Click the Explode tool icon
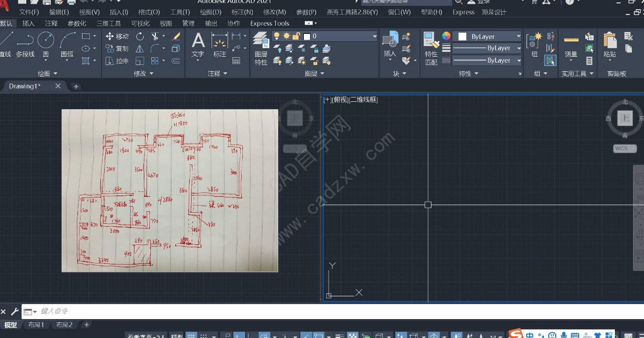 click(176, 48)
